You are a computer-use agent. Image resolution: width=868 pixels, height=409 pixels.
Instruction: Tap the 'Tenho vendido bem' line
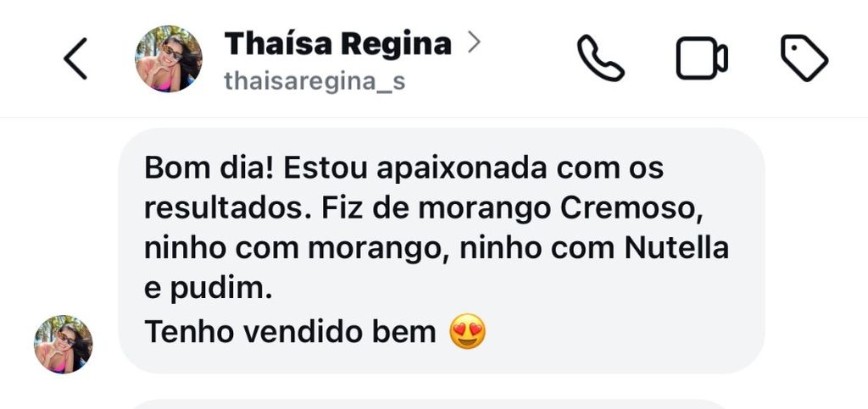(x=290, y=332)
